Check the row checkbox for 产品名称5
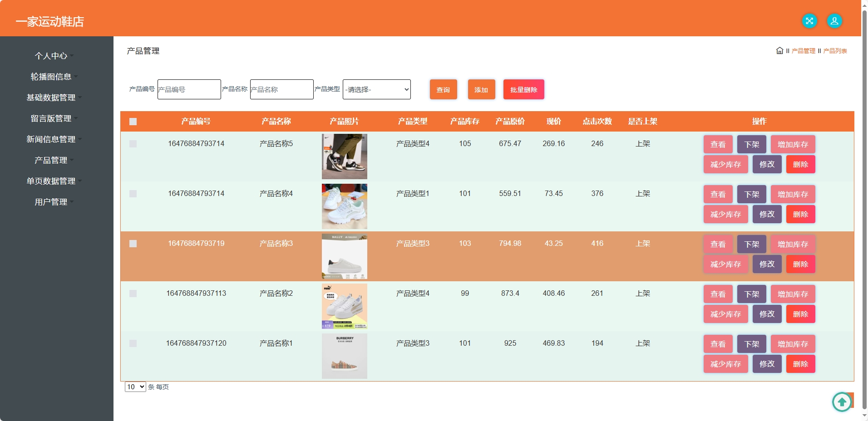868x421 pixels. pyautogui.click(x=133, y=144)
